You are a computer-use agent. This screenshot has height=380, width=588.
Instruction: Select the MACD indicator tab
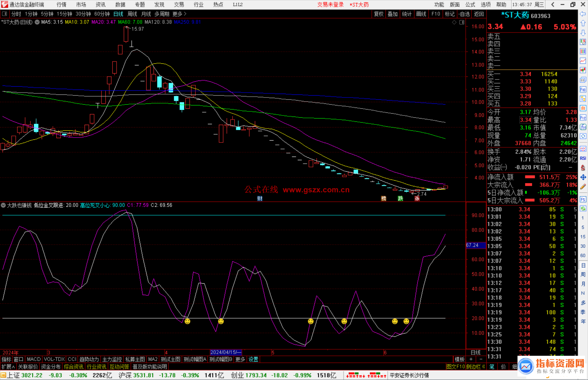point(34,359)
